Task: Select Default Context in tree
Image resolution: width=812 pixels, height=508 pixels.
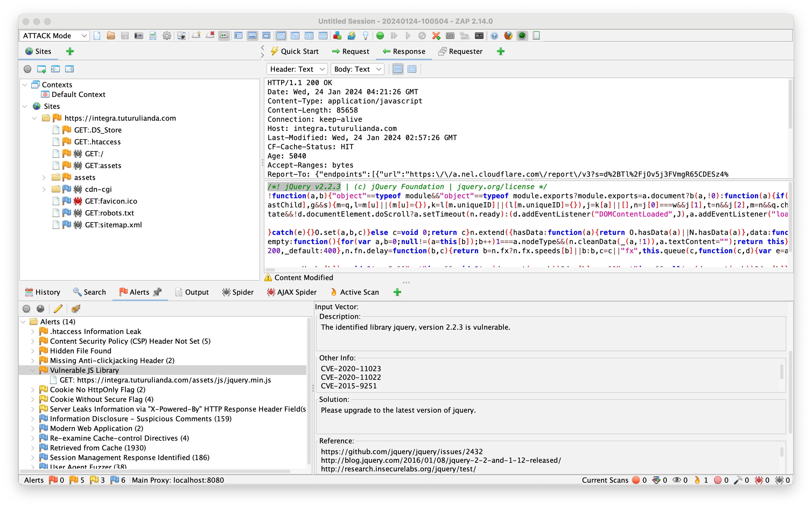Action: pos(78,95)
